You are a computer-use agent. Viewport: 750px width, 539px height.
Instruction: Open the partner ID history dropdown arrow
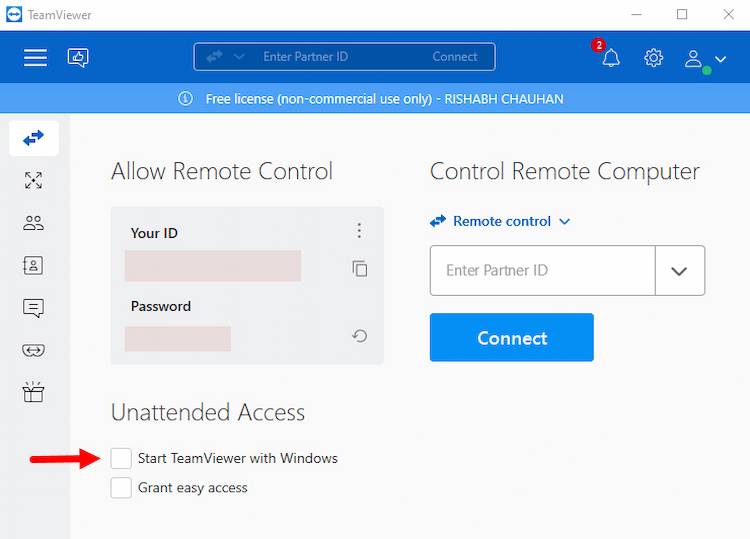coord(680,271)
